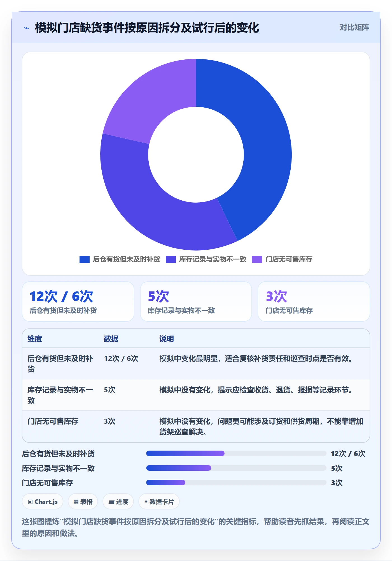Viewport: 392px width, 561px height.
Task: Click progress label 门店无可售库存
Action: [47, 483]
